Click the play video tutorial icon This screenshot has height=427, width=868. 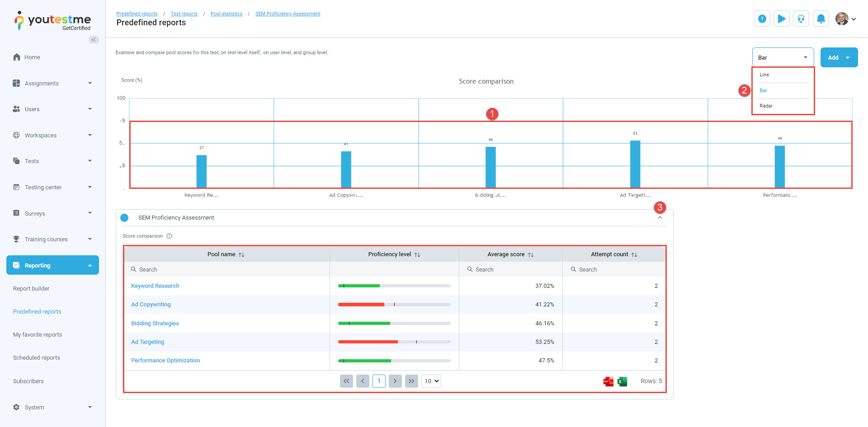click(781, 19)
